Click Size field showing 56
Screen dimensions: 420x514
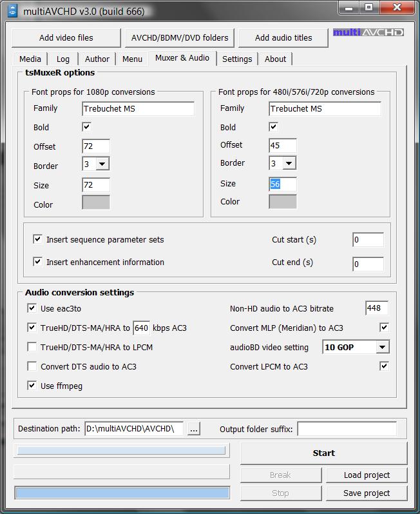pyautogui.click(x=283, y=184)
